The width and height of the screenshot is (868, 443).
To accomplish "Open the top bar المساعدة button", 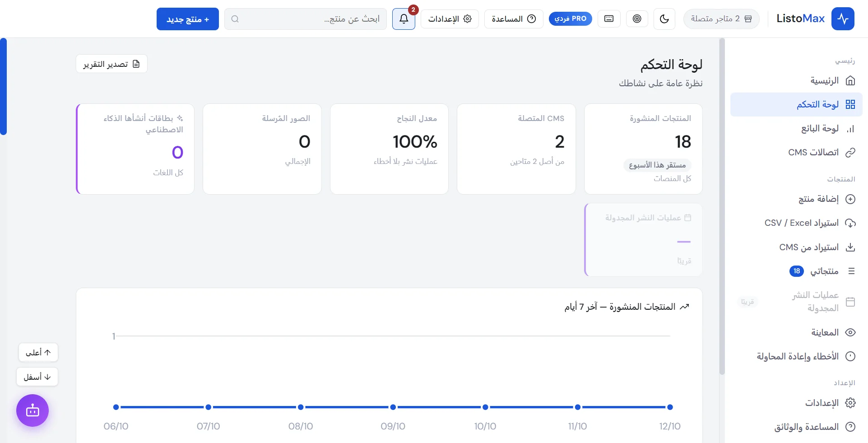I will pyautogui.click(x=514, y=19).
